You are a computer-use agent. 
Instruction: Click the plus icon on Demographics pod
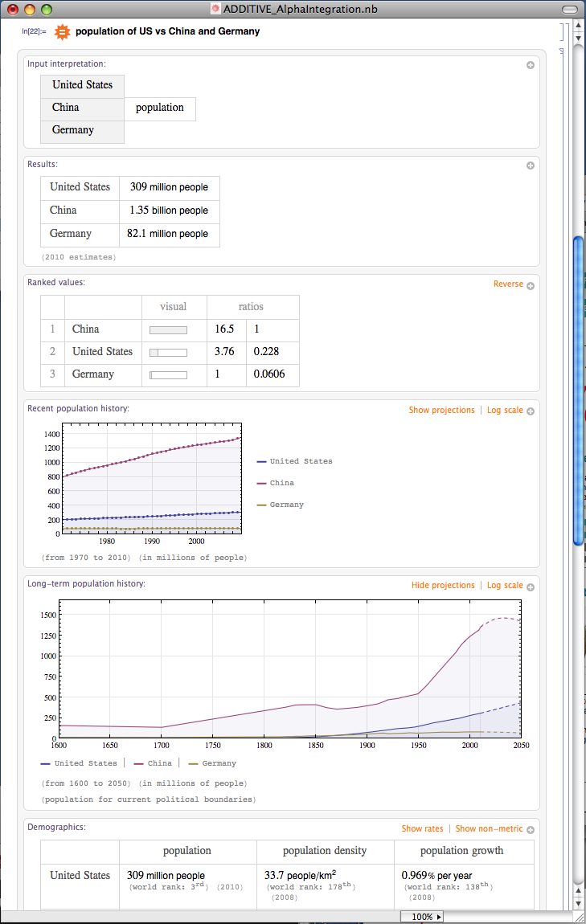(x=531, y=830)
